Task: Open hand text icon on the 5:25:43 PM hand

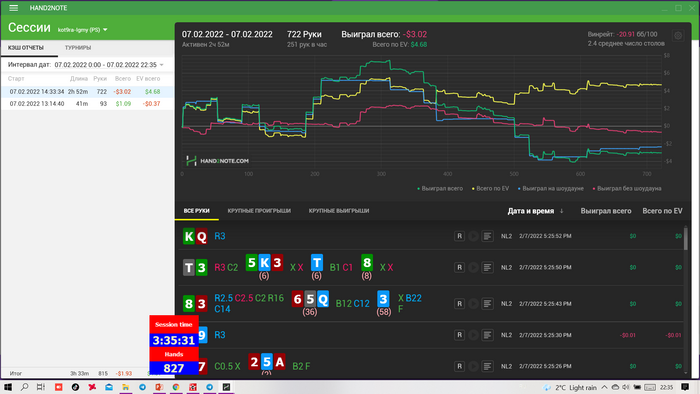Action: [488, 303]
